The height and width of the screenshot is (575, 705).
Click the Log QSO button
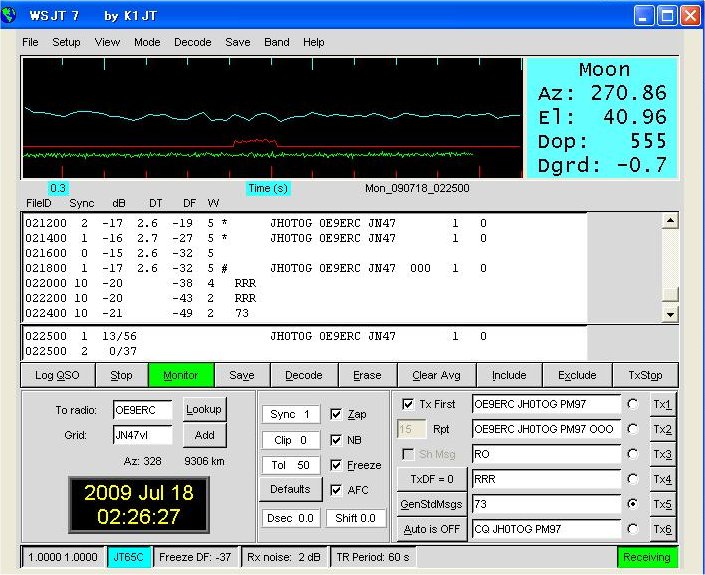(58, 375)
